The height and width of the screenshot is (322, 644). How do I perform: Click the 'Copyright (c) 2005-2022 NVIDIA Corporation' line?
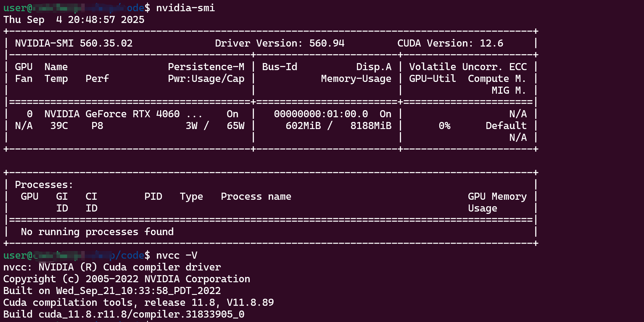[127, 279]
